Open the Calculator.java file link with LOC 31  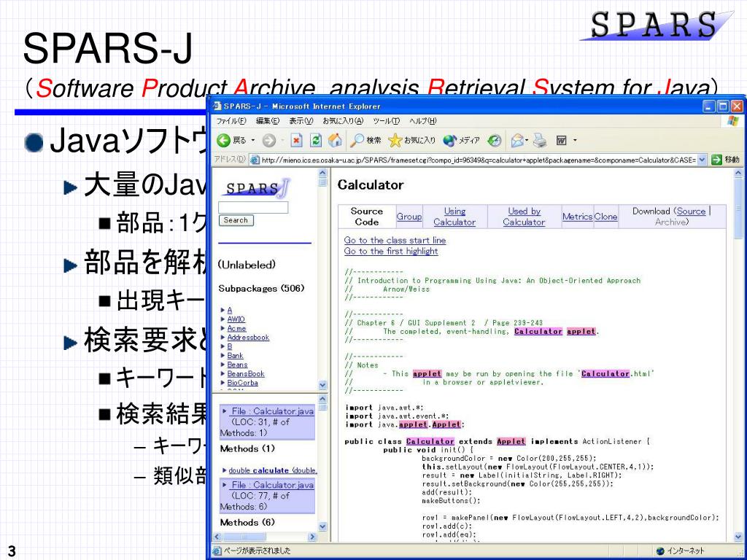pyautogui.click(x=273, y=411)
